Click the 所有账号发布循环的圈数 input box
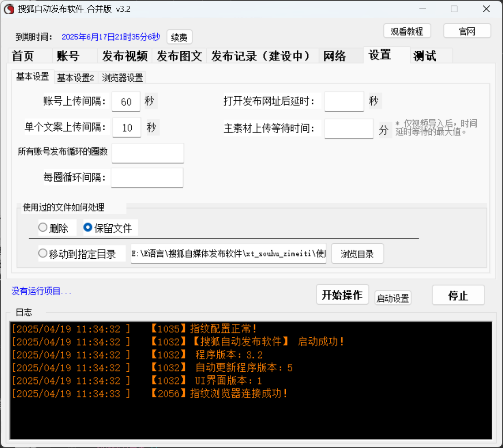 148,153
